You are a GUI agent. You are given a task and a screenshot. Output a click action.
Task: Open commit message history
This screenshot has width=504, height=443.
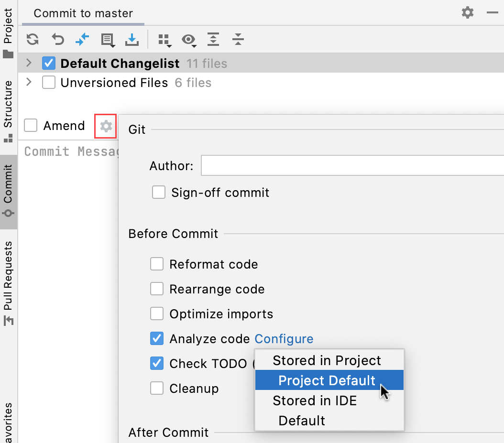pos(108,40)
